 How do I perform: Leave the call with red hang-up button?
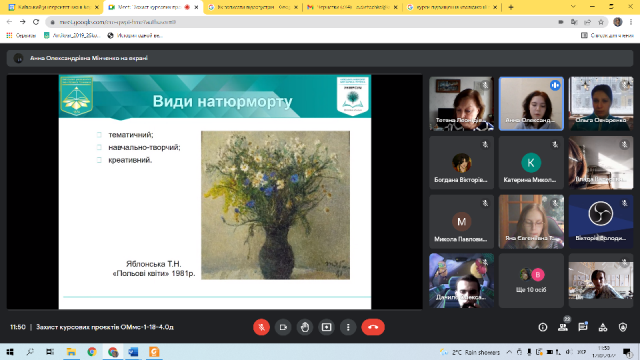tap(373, 327)
